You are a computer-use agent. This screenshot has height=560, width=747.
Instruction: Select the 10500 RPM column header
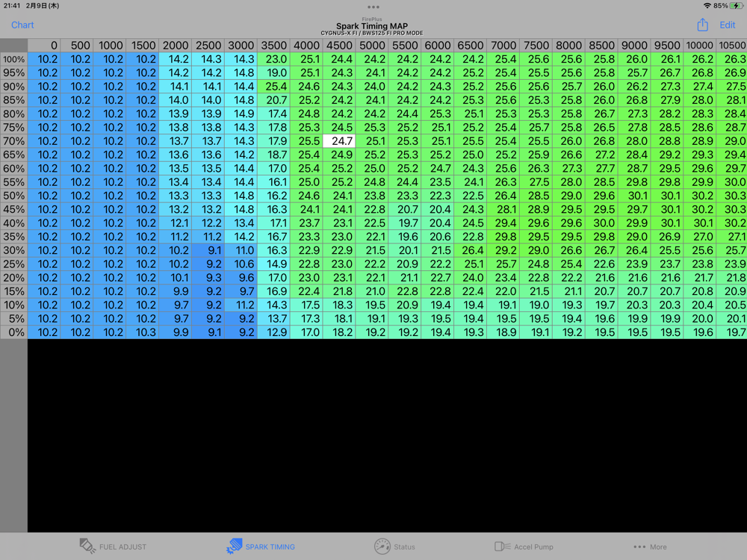[x=732, y=46]
